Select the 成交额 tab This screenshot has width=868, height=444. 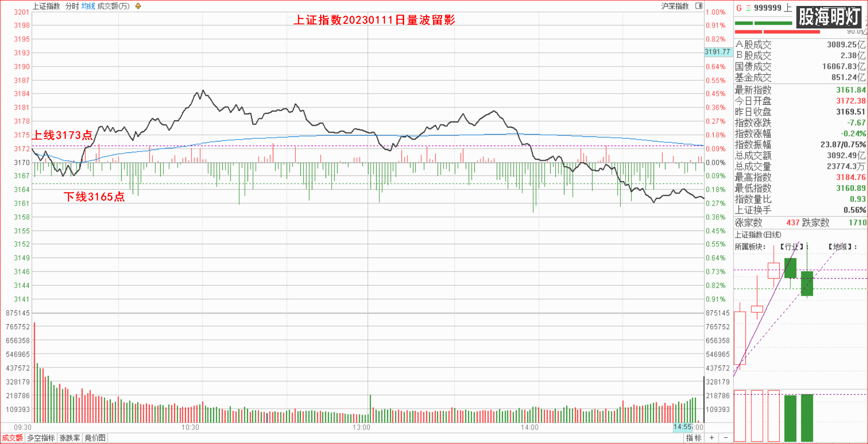click(12, 438)
